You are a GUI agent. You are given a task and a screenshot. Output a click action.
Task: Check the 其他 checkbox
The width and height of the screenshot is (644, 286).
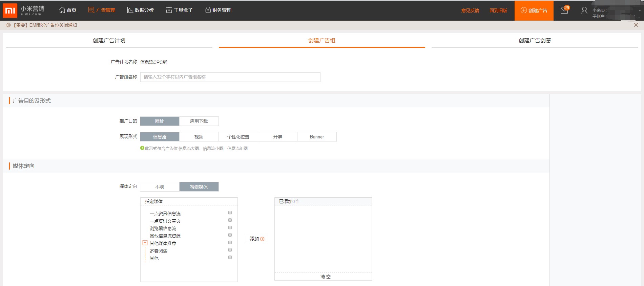230,257
